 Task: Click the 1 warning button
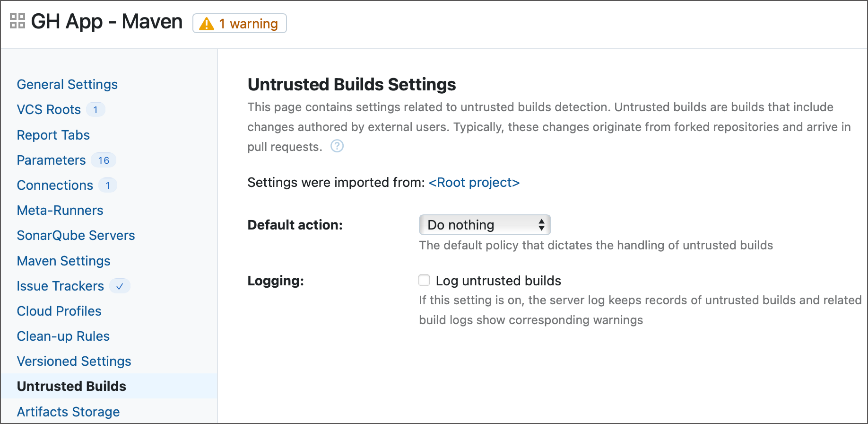coord(240,24)
